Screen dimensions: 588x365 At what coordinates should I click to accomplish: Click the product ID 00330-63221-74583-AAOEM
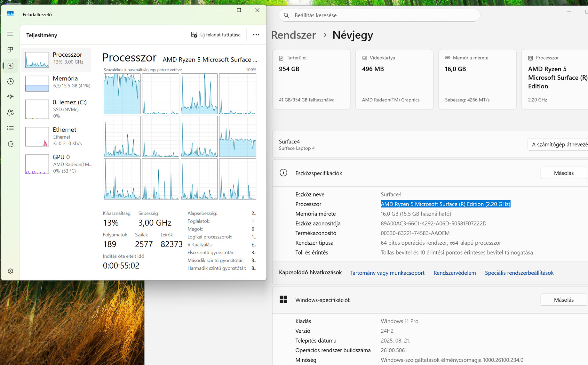(x=415, y=233)
